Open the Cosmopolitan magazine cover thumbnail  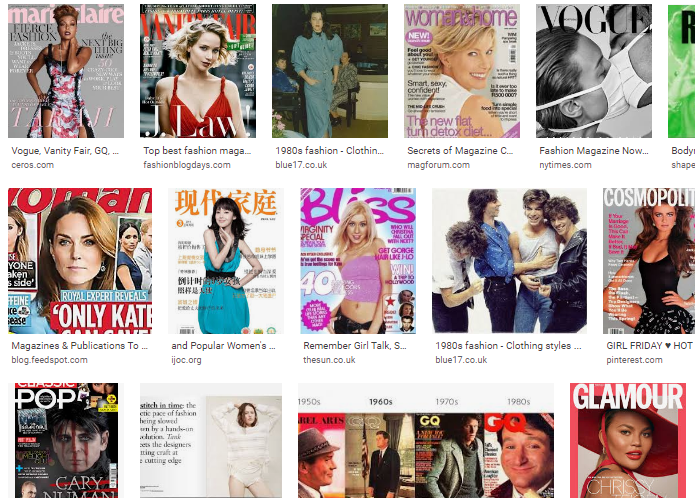[649, 261]
